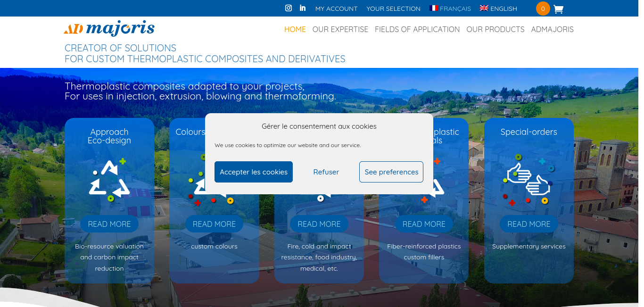This screenshot has width=644, height=307.
Task: Click the Eco-design recycling arrows icon
Action: tap(109, 180)
